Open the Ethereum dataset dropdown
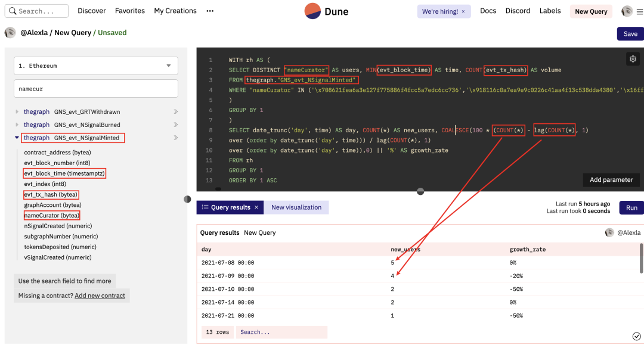 [x=95, y=66]
